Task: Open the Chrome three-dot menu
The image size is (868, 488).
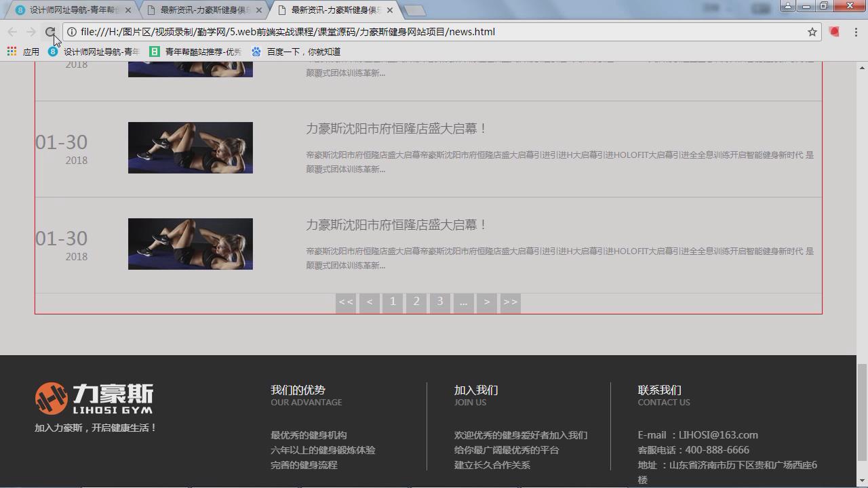Action: tap(856, 32)
